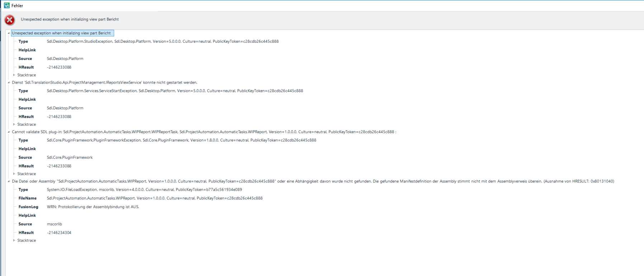Click the Source value Sdl.Core.PluginFramework
Screen dimensions: 644x276
(x=70, y=158)
